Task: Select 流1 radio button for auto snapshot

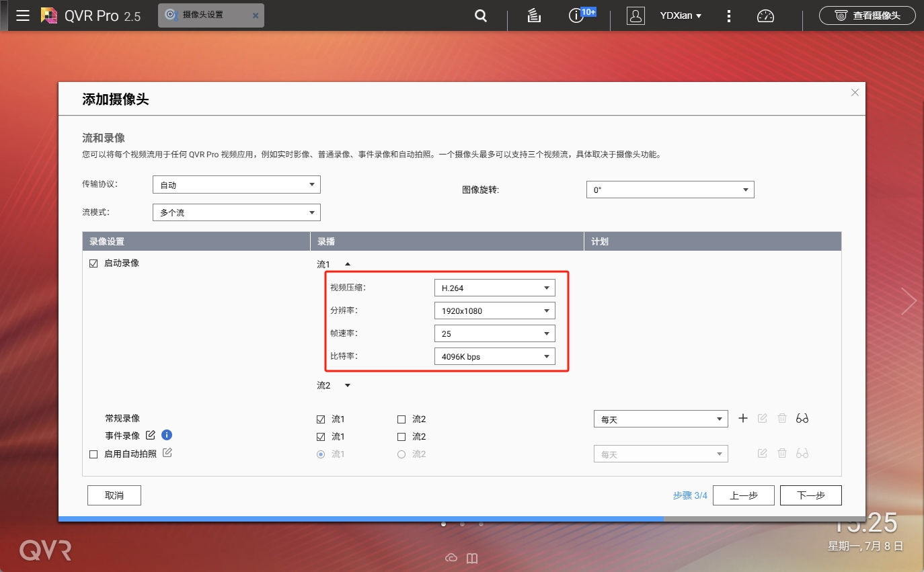Action: 321,454
